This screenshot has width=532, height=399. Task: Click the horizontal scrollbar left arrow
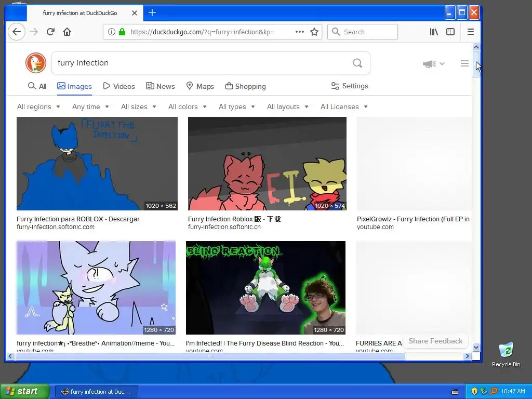tap(10, 356)
